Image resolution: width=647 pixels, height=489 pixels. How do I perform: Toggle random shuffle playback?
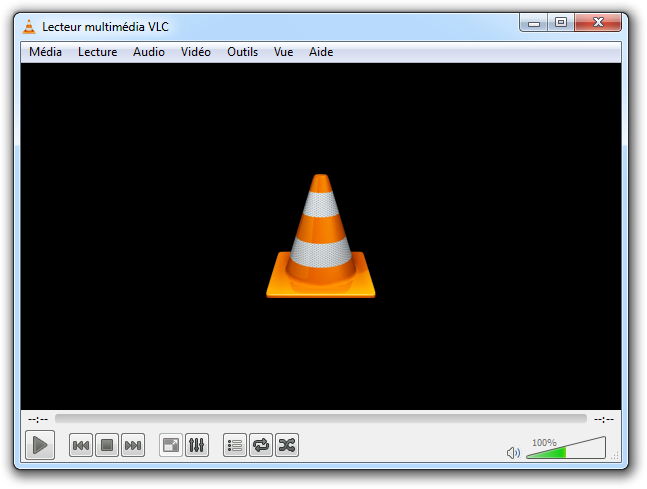[287, 445]
